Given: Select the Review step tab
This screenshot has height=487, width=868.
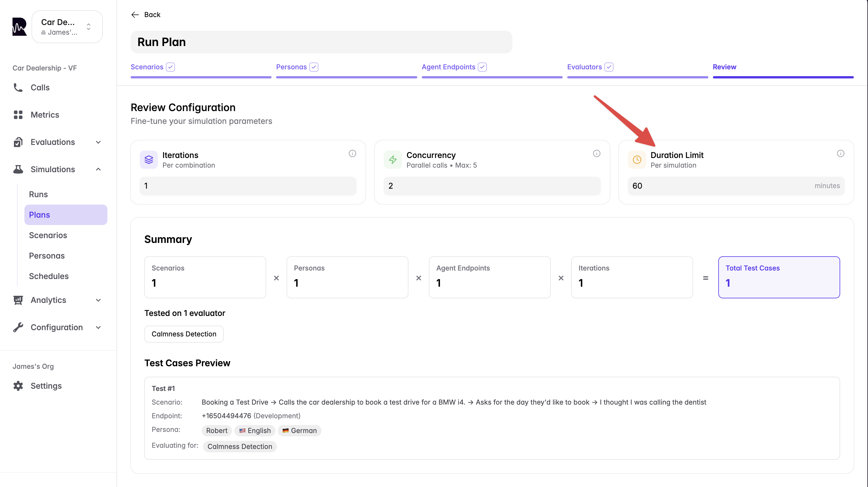Looking at the screenshot, I should (724, 67).
